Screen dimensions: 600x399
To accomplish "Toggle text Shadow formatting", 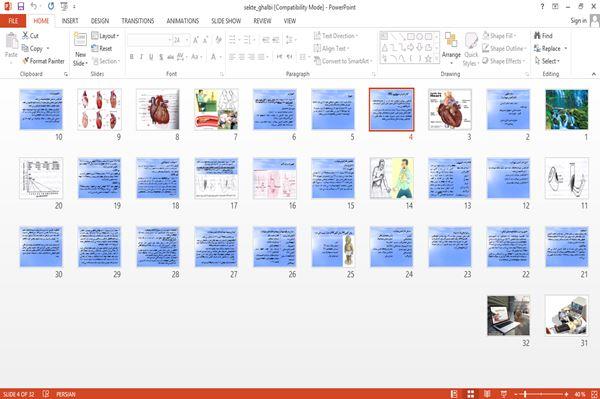I will (161, 57).
